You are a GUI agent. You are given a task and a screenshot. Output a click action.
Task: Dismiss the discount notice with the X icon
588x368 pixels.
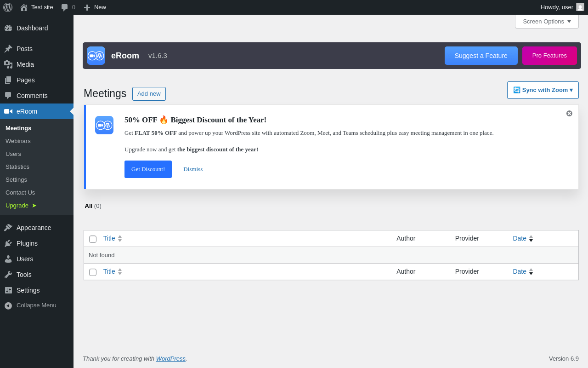point(569,114)
